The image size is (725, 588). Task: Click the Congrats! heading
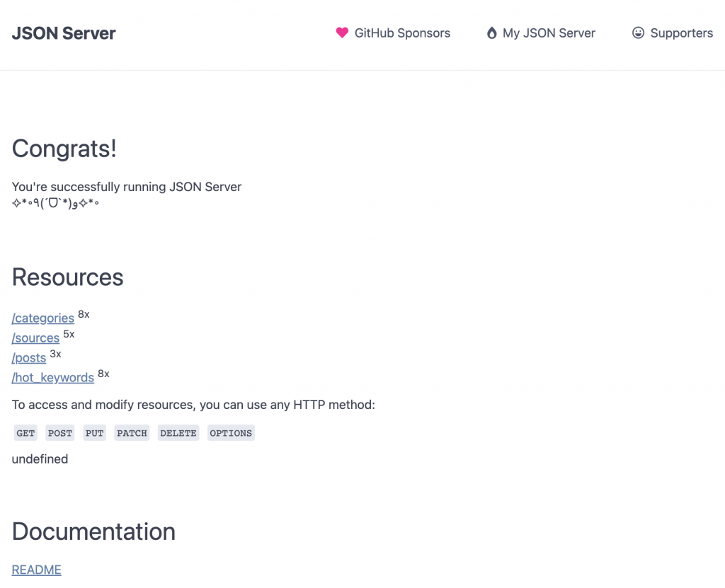(64, 149)
